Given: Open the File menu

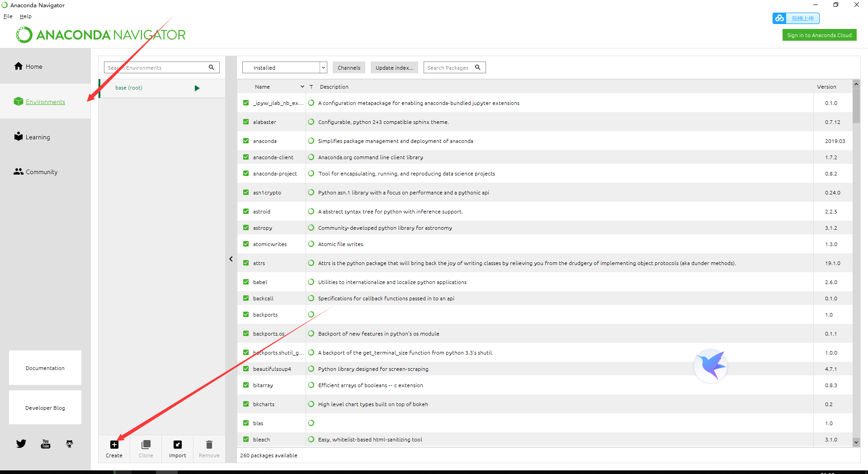Looking at the screenshot, I should pos(8,16).
